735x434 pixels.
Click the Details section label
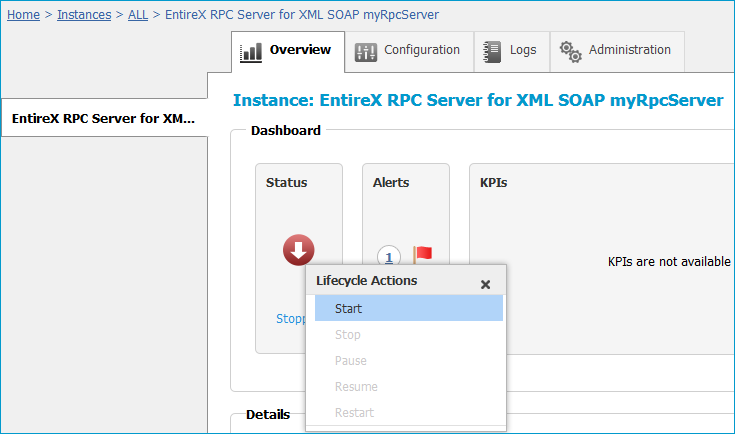click(268, 414)
